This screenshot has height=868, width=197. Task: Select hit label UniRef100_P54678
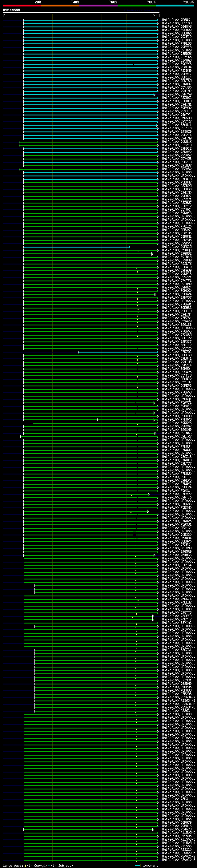coord(177,829)
